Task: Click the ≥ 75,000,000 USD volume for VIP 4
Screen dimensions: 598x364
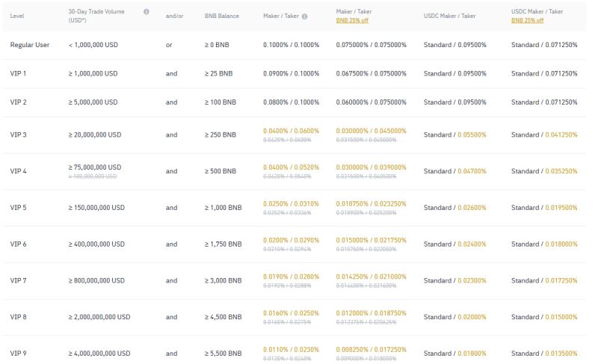Action: [x=95, y=167]
